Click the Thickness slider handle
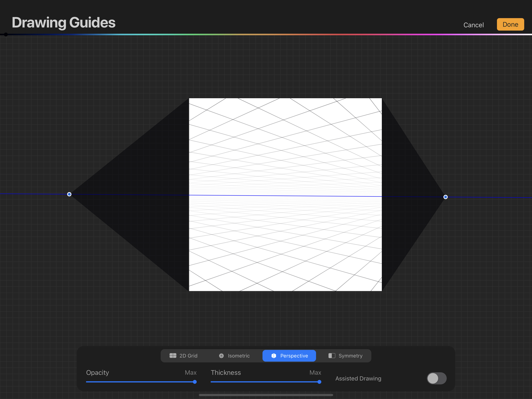Image resolution: width=532 pixels, height=399 pixels. [319, 382]
